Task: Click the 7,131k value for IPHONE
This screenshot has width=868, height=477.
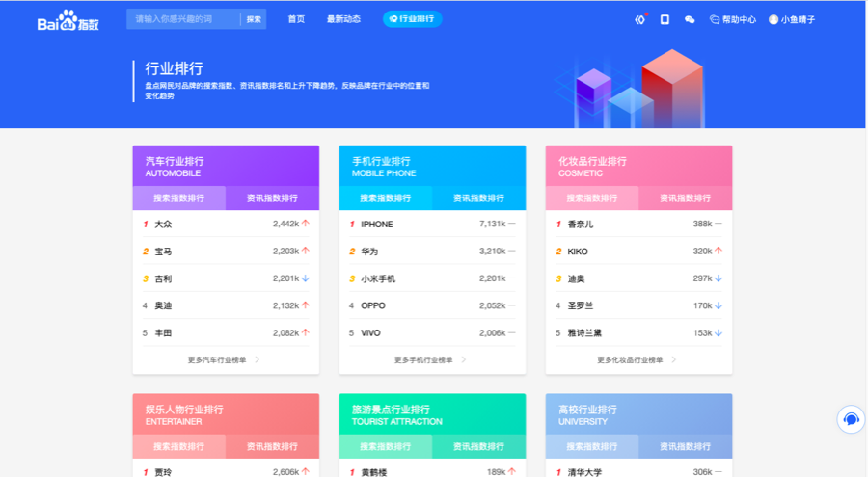Action: click(x=493, y=224)
